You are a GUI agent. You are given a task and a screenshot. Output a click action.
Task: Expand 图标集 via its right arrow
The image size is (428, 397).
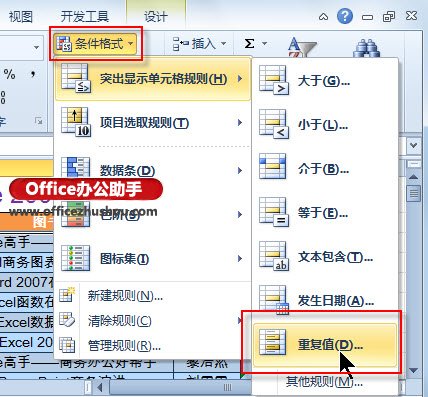tap(240, 259)
